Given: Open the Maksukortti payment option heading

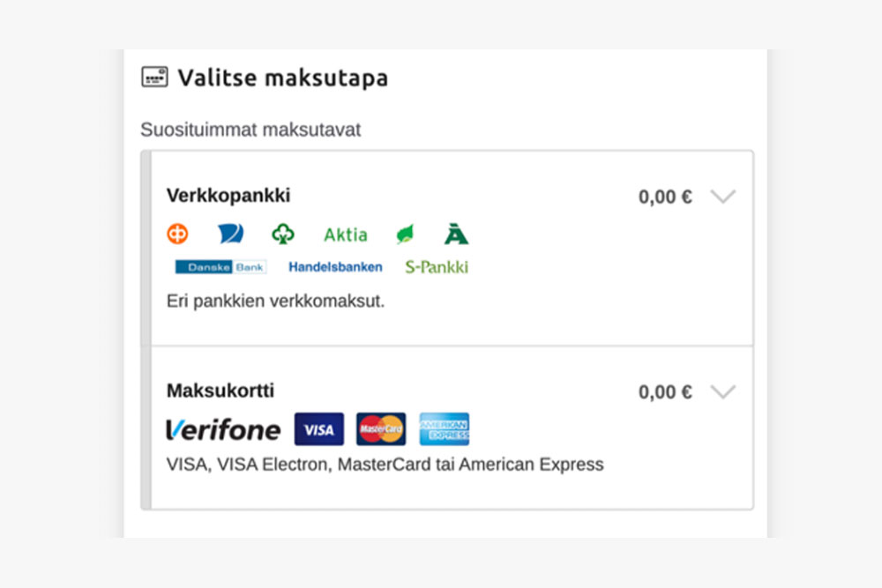Looking at the screenshot, I should tap(220, 391).
